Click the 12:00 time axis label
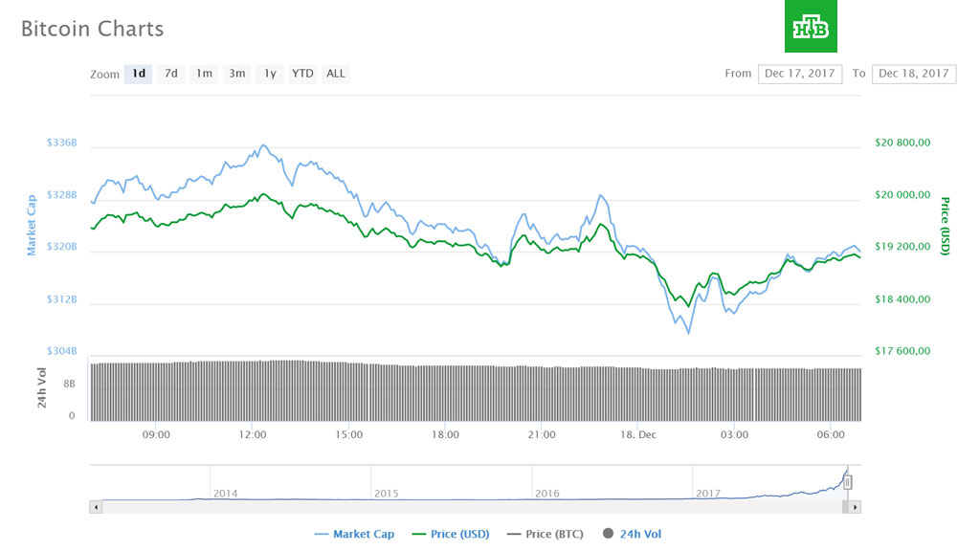The height and width of the screenshot is (551, 980). point(253,435)
